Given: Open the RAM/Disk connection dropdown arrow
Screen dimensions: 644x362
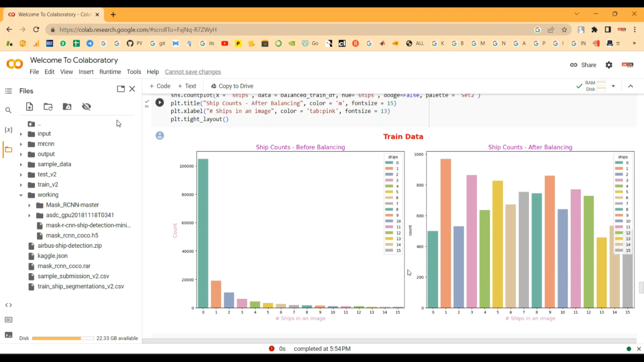Looking at the screenshot, I should (x=613, y=86).
